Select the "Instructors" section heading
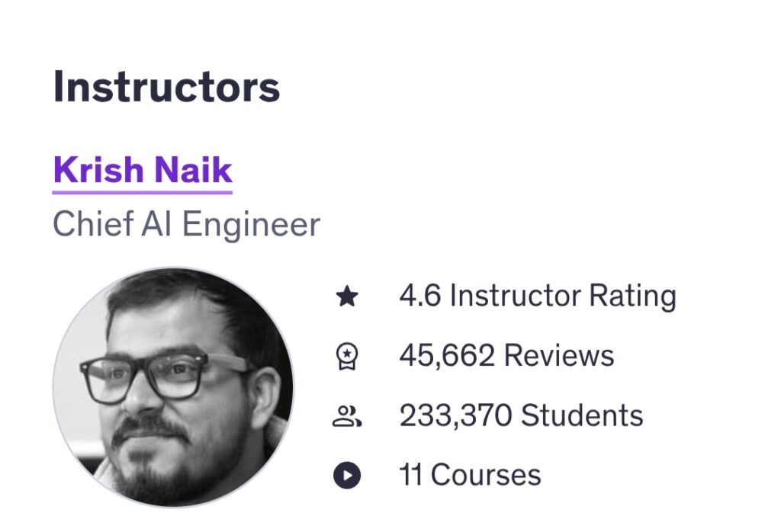781x532 pixels. pyautogui.click(x=166, y=87)
